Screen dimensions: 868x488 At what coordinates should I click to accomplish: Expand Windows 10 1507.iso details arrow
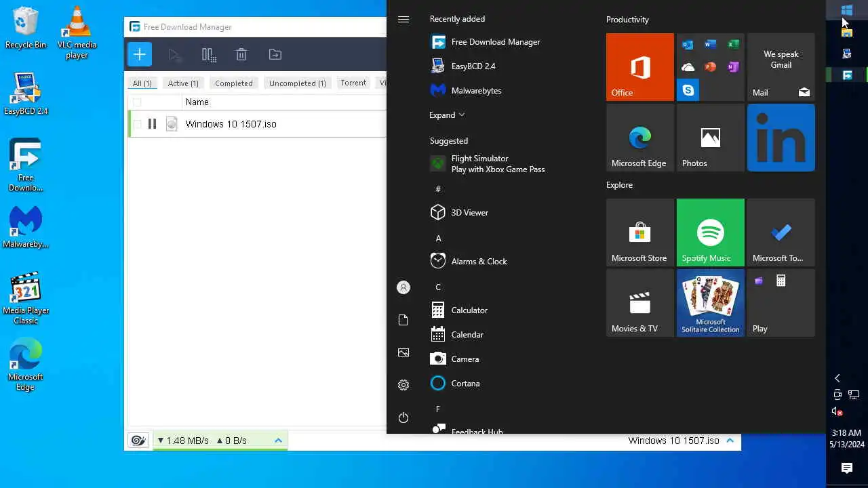[730, 441]
